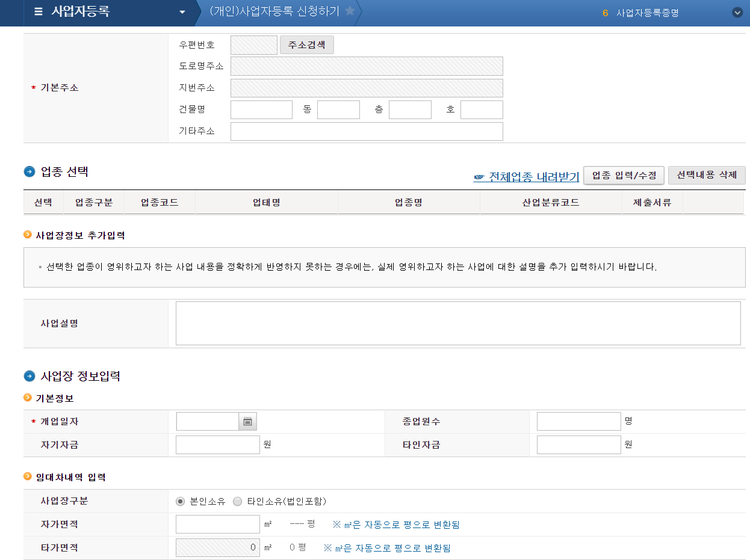Click the 제출서류 column header
750x560 pixels.
click(652, 203)
